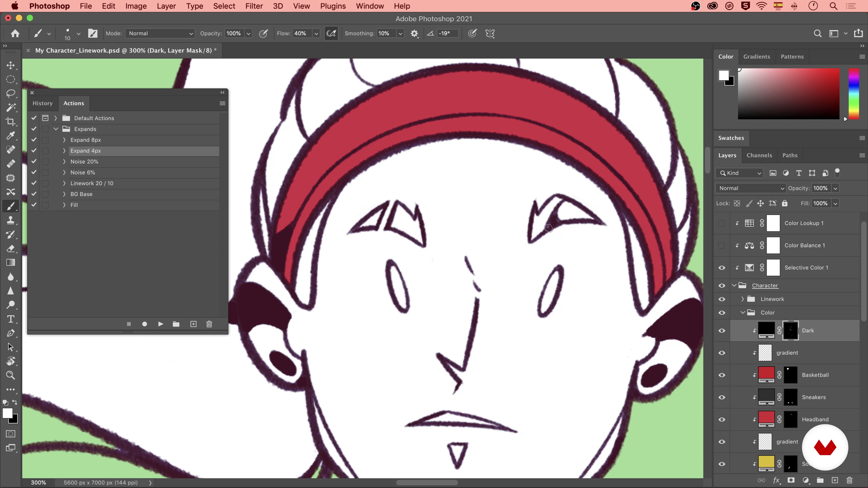Swap foreground and background colors
The image size is (868, 488).
pos(15,402)
